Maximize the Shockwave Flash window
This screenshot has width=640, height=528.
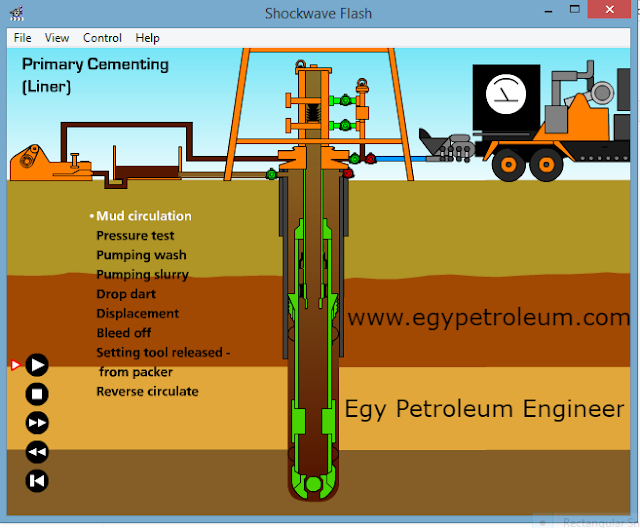click(575, 9)
